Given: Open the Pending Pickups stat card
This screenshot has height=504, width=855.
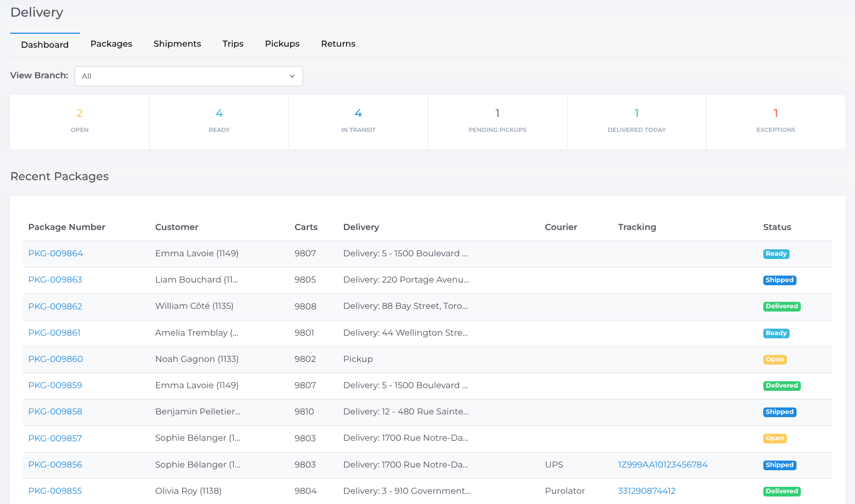Looking at the screenshot, I should pyautogui.click(x=497, y=122).
